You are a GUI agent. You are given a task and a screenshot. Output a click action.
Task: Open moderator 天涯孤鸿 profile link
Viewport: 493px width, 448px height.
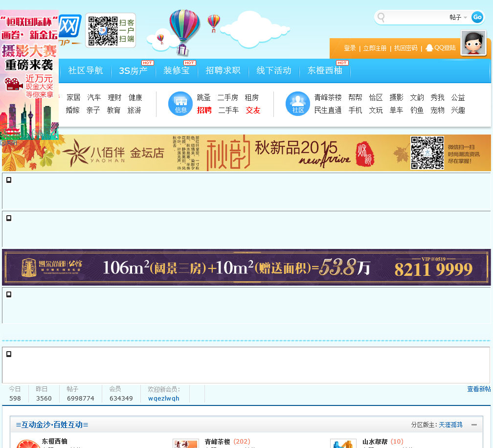450,425
